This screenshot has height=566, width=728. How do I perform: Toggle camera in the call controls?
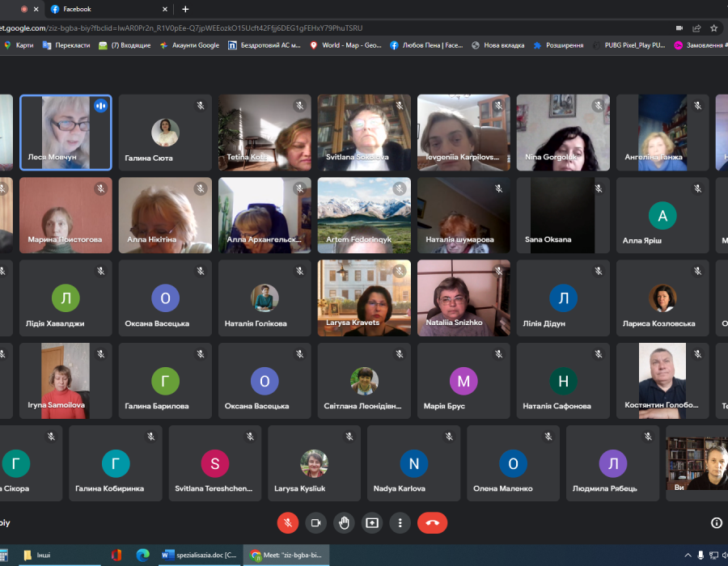[315, 522]
